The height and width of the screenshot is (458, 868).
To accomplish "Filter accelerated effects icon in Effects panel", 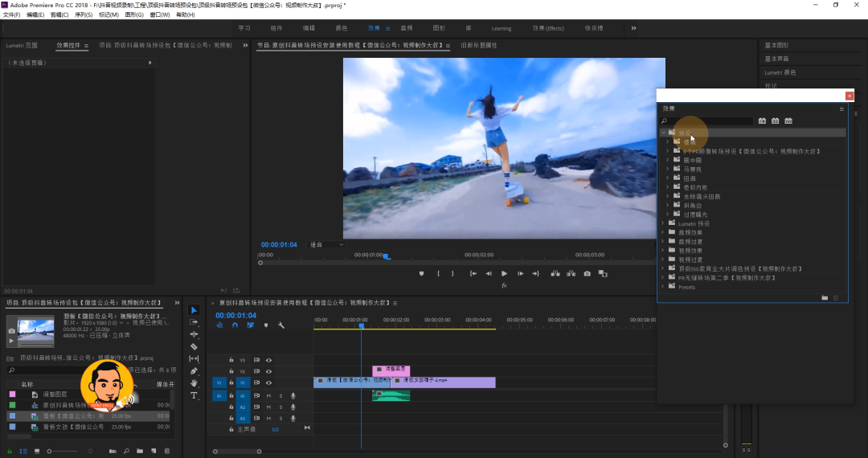I will pyautogui.click(x=762, y=121).
